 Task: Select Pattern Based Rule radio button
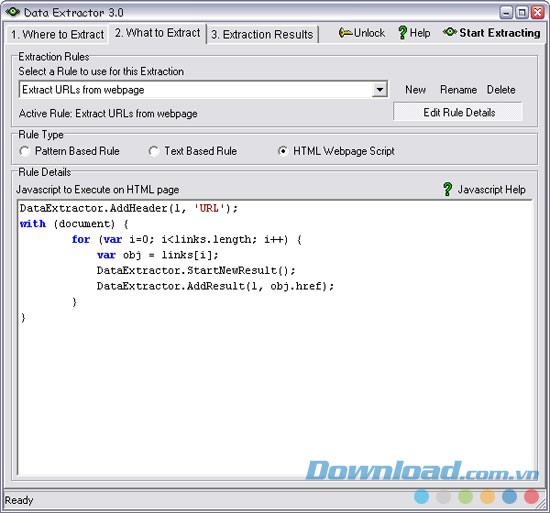[x=25, y=151]
